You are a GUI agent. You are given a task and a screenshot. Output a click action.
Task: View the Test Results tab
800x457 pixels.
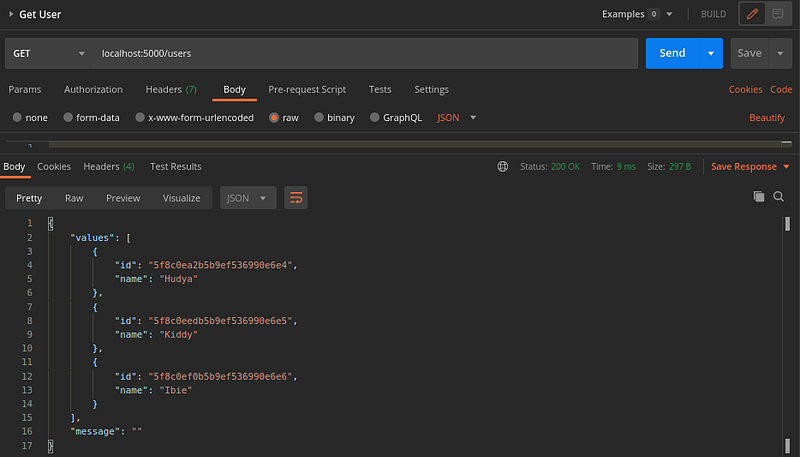click(176, 166)
